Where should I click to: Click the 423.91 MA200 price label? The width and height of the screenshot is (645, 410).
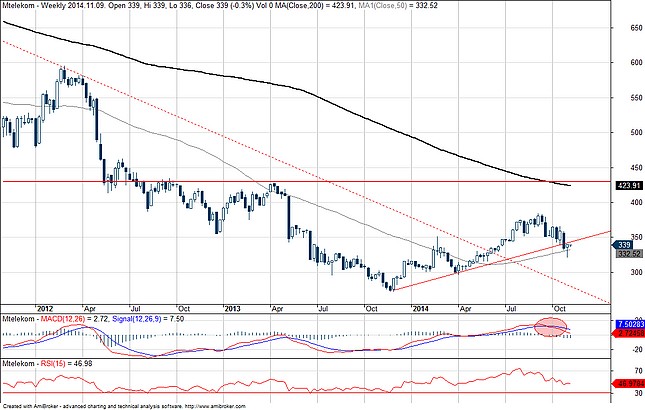pyautogui.click(x=629, y=186)
